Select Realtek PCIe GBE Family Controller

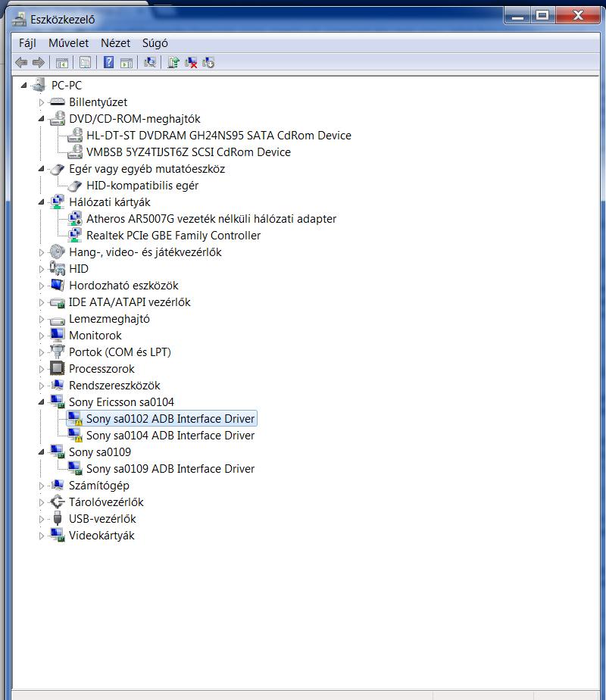pyautogui.click(x=173, y=236)
